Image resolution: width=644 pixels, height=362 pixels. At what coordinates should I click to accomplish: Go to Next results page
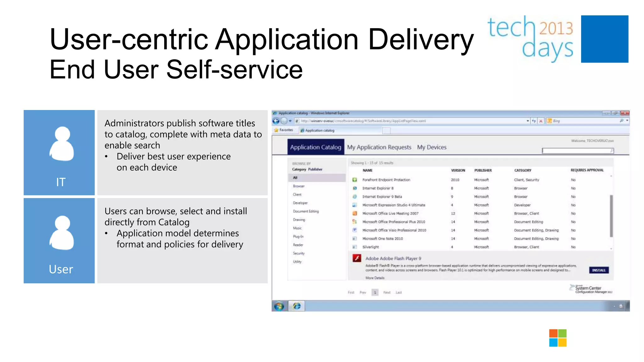(x=387, y=293)
